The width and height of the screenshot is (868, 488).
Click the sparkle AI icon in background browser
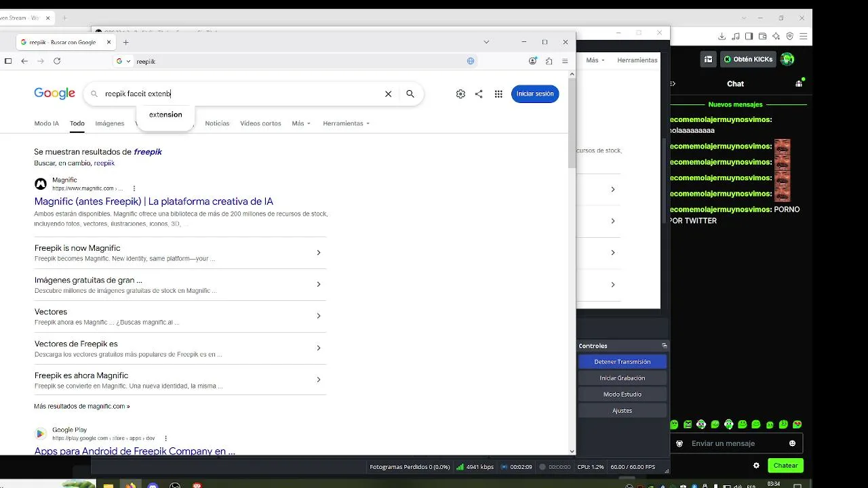tap(776, 37)
